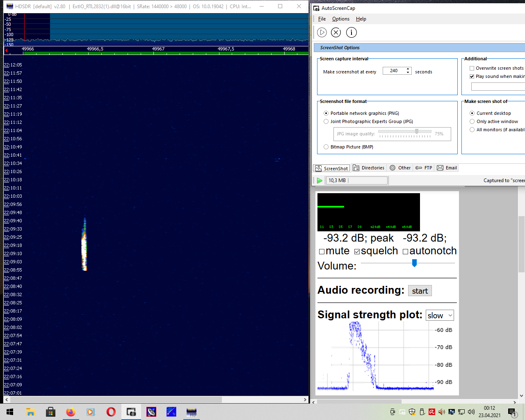Click the red marker on HDSDR frequency scale
The height and width of the screenshot is (420, 525).
click(x=6, y=50)
